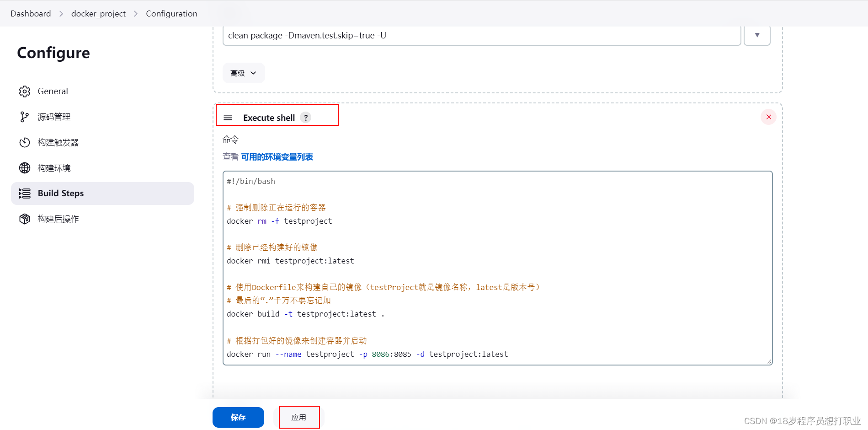Image resolution: width=868 pixels, height=430 pixels.
Task: Delete the Execute shell build step
Action: 769,117
